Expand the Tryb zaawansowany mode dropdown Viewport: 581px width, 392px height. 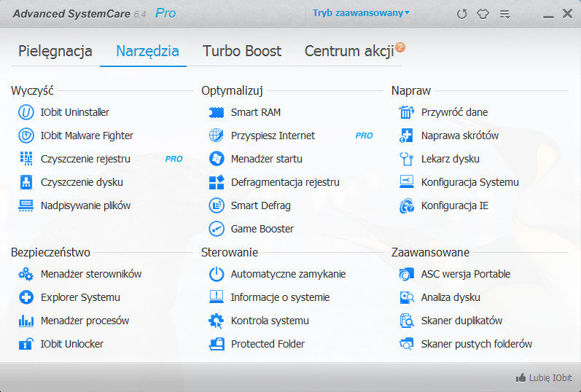tap(361, 13)
